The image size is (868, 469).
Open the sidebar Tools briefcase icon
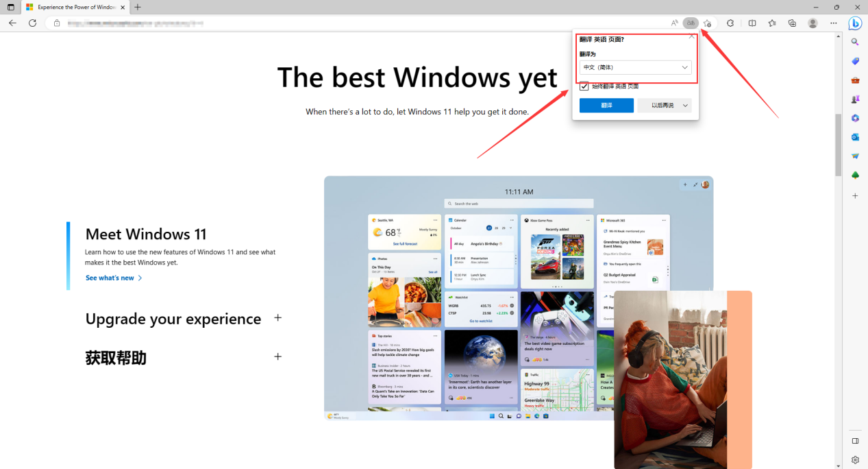[855, 80]
